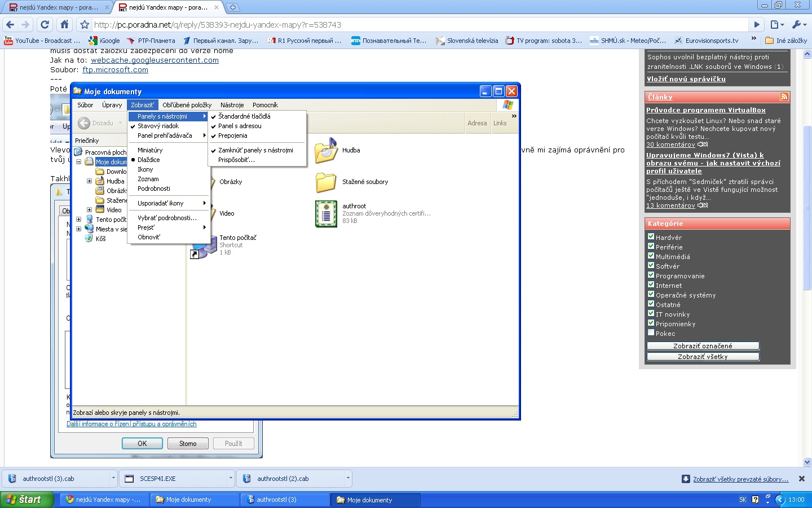812x508 pixels.
Task: Click the SK language indicator
Action: (743, 500)
